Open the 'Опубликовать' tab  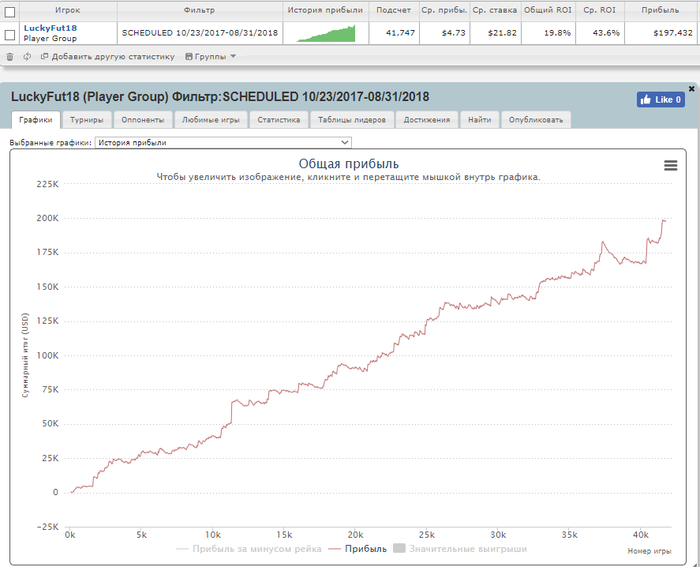(x=536, y=120)
